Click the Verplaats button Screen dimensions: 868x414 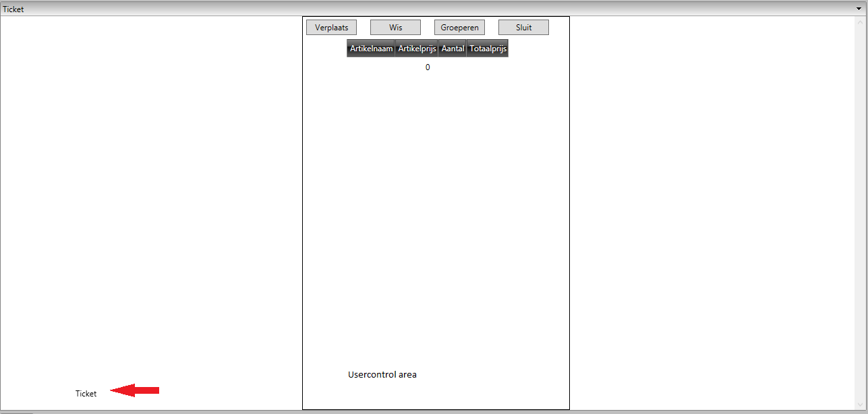[331, 28]
